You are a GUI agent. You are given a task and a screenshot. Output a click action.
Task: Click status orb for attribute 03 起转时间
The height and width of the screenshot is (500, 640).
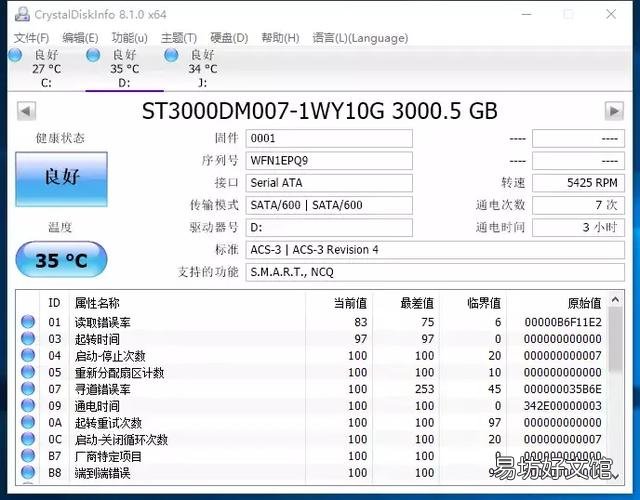28,338
